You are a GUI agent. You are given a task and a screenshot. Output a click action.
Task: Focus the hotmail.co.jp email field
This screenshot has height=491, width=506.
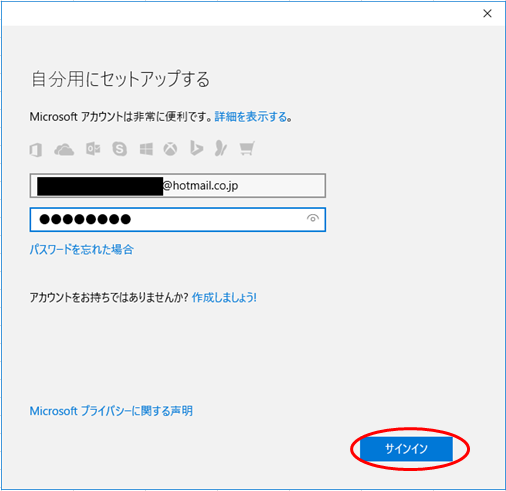click(x=178, y=185)
